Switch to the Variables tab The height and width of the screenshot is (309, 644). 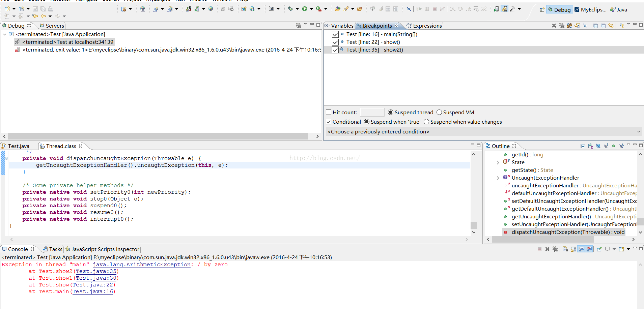pos(339,26)
